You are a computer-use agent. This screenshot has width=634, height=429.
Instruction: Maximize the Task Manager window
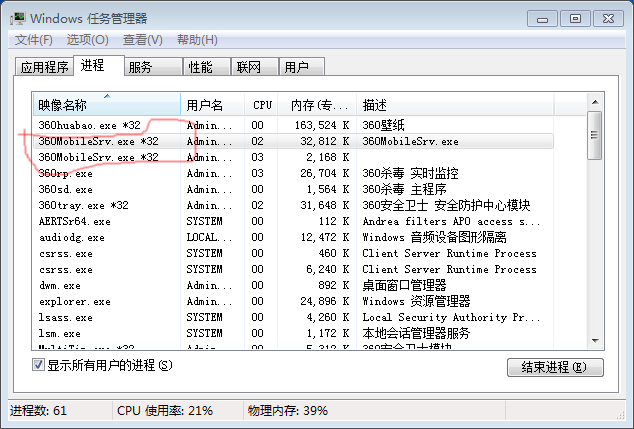click(575, 19)
